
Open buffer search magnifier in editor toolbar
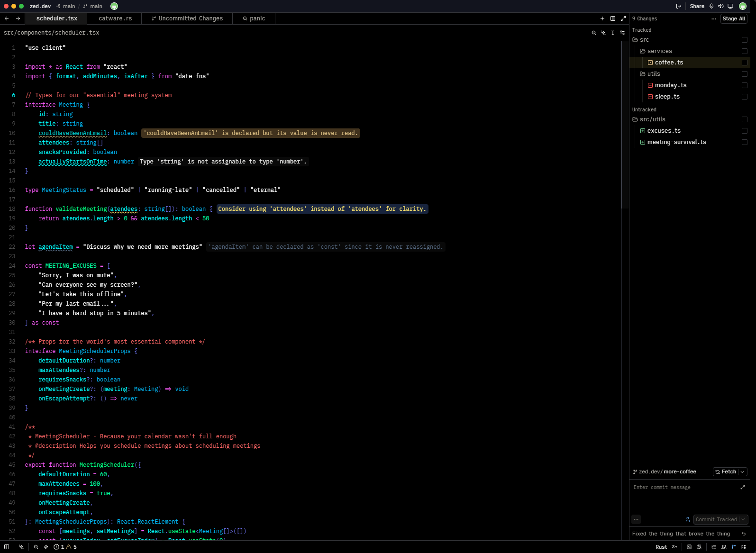click(x=594, y=33)
